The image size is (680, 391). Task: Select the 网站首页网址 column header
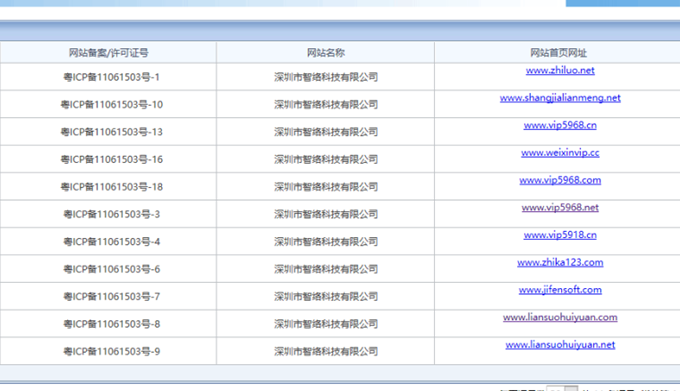[558, 53]
